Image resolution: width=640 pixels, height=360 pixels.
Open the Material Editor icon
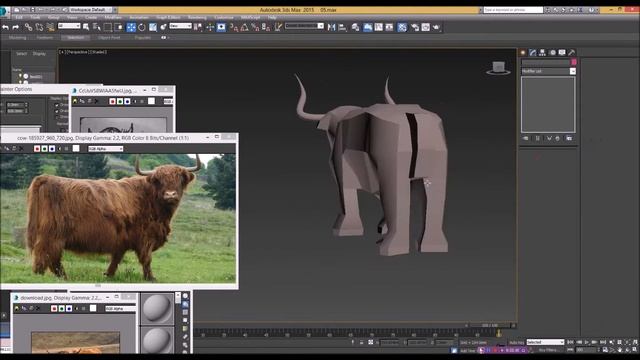(402, 27)
